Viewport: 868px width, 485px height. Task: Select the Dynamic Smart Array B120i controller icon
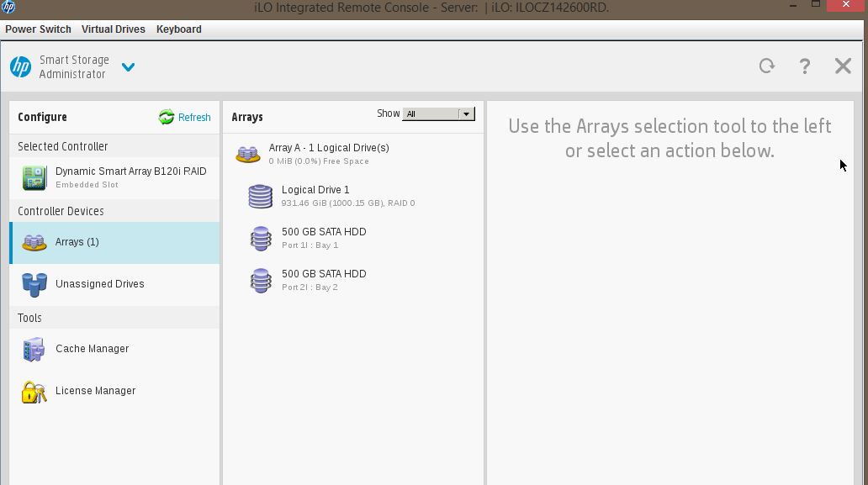(x=34, y=177)
